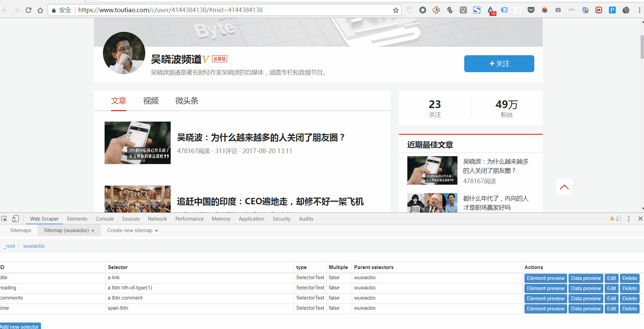Click the 23 关注 following count

435,108
